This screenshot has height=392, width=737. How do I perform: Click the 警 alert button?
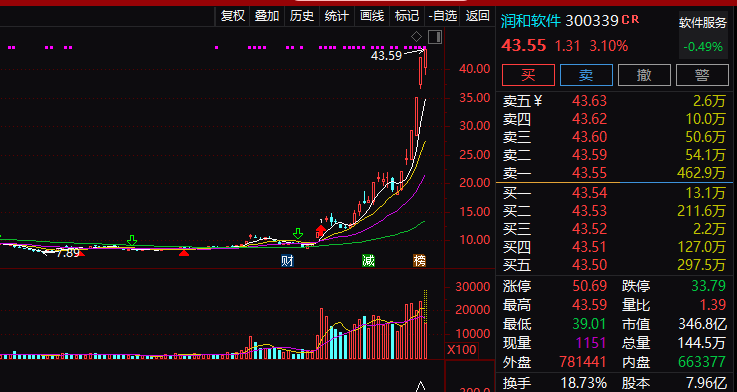click(702, 75)
